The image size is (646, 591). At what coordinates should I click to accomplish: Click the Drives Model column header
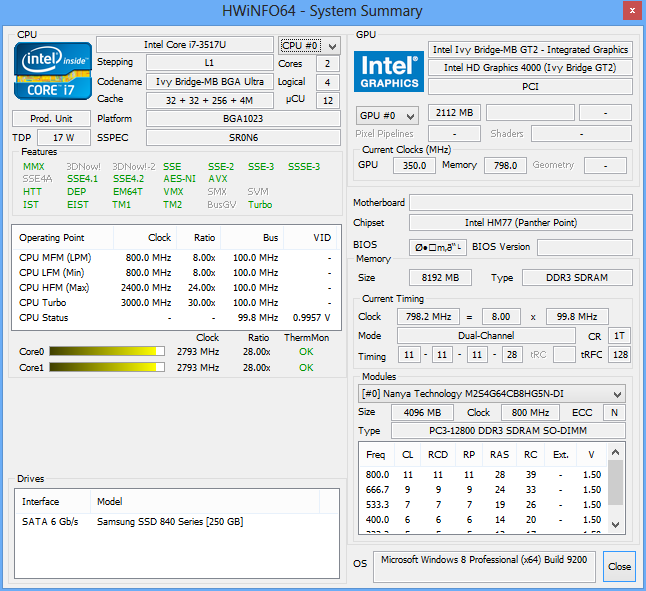205,502
